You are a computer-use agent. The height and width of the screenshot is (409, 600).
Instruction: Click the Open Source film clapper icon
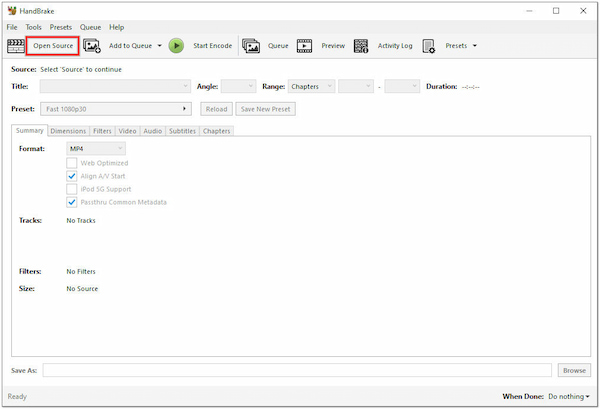pos(16,46)
